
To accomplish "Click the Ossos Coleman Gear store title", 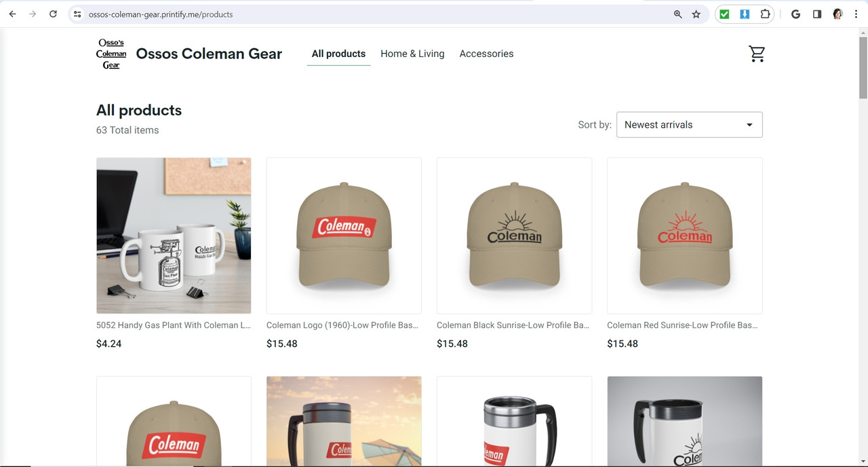I will [x=209, y=54].
